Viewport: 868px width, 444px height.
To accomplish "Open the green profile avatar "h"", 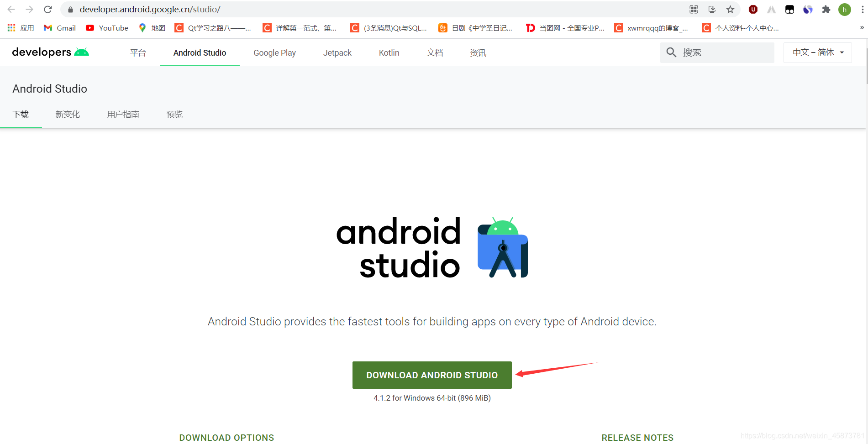I will point(845,9).
